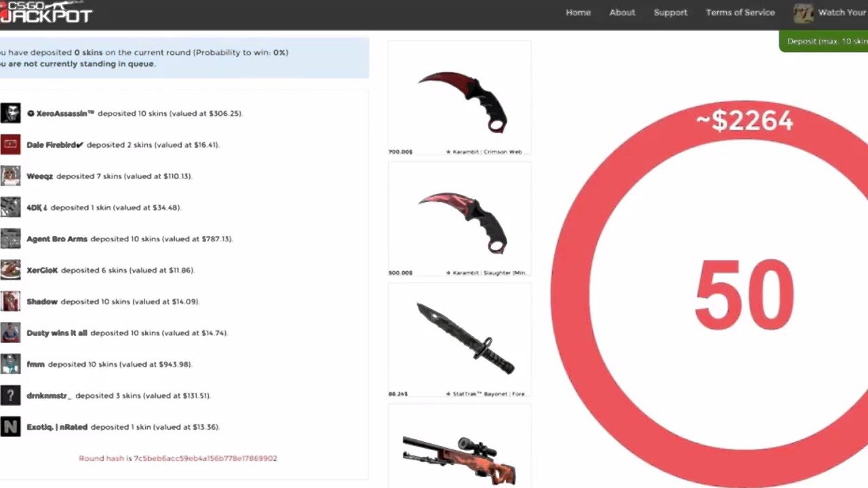
Task: Open fmm player name link
Action: tap(35, 364)
